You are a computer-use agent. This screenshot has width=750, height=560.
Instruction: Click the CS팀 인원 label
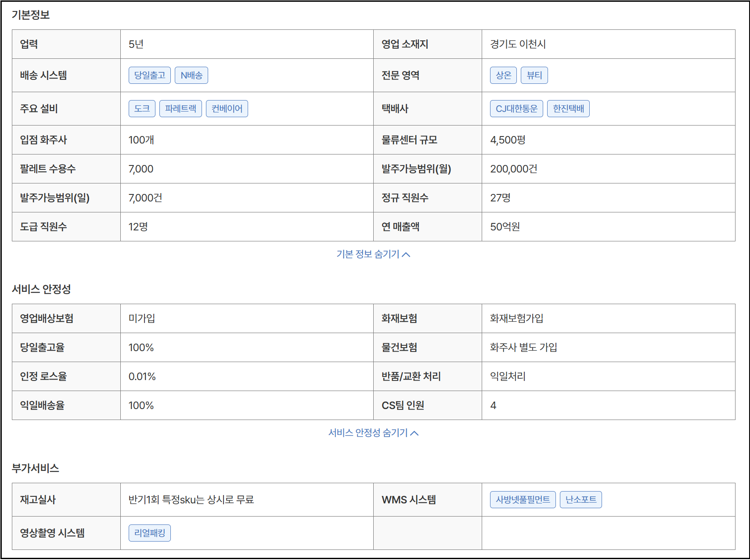pos(403,406)
